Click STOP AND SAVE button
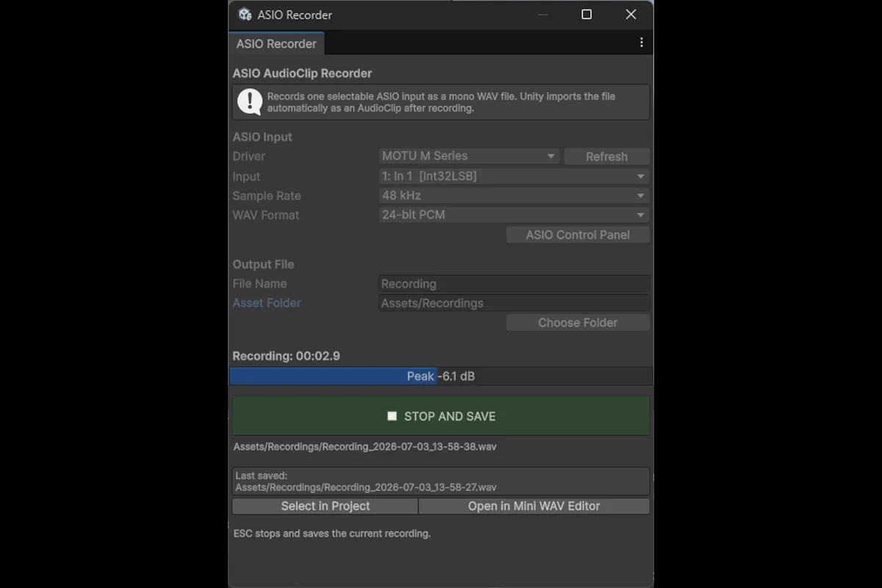882x588 pixels. [x=441, y=416]
